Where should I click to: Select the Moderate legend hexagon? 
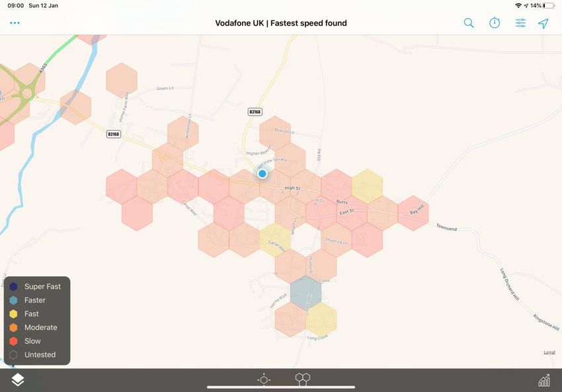[13, 327]
